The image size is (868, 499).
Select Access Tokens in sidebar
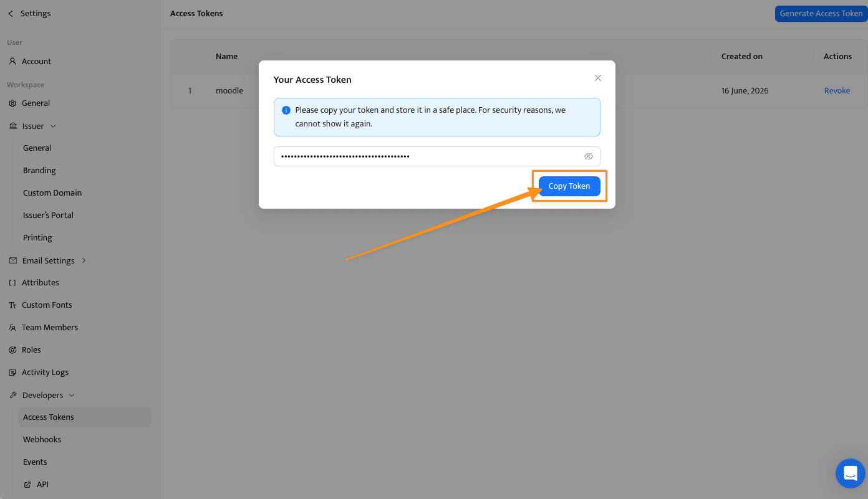click(85, 417)
